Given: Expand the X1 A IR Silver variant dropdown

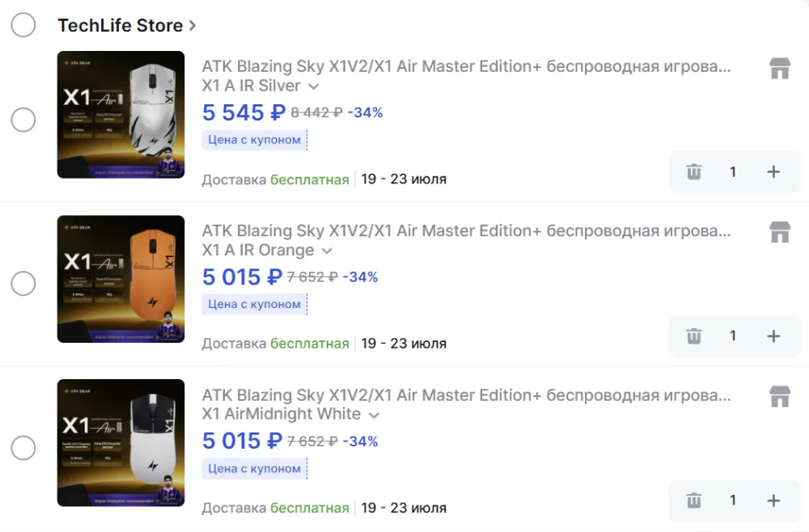Looking at the screenshot, I should pyautogui.click(x=260, y=86).
